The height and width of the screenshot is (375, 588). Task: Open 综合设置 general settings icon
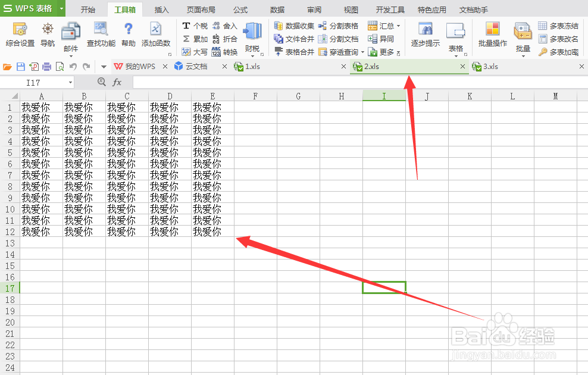(20, 34)
